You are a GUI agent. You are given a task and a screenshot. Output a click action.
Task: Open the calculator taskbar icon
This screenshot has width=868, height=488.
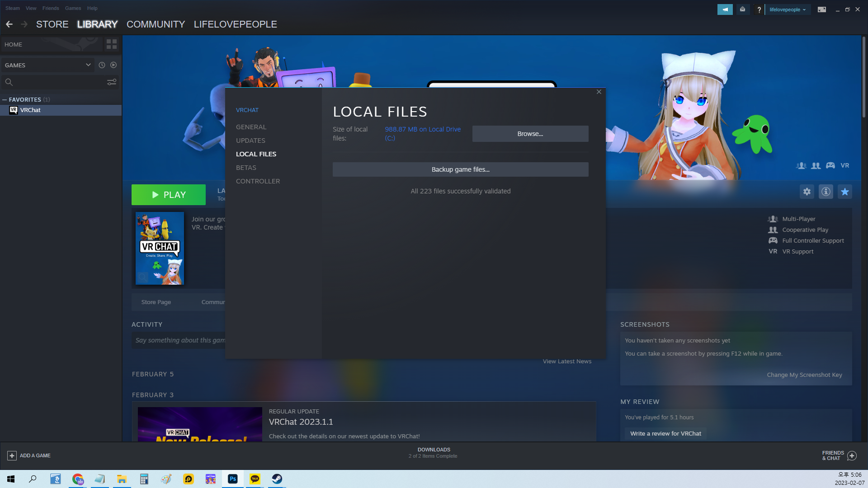pos(144,479)
